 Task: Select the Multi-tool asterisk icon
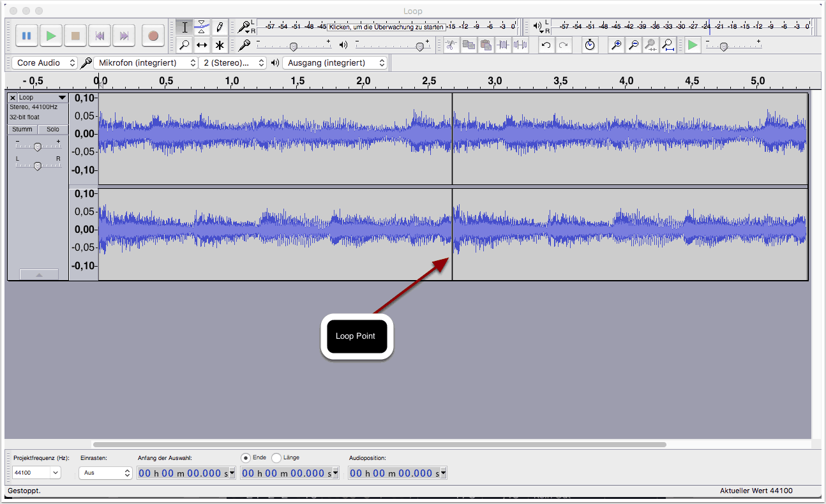point(220,45)
